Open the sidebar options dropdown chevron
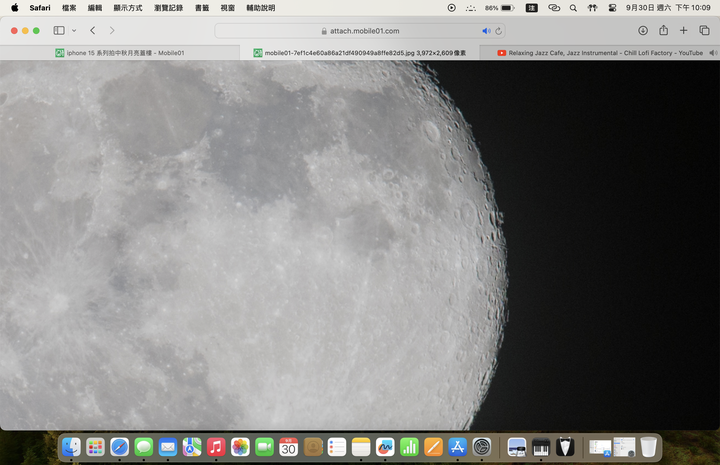The width and height of the screenshot is (720, 465). 74,30
